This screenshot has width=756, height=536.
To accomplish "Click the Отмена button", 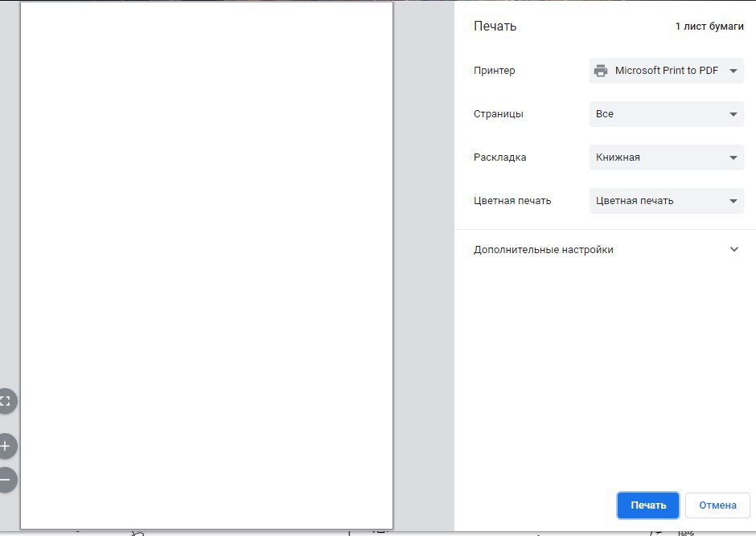I will 717,505.
